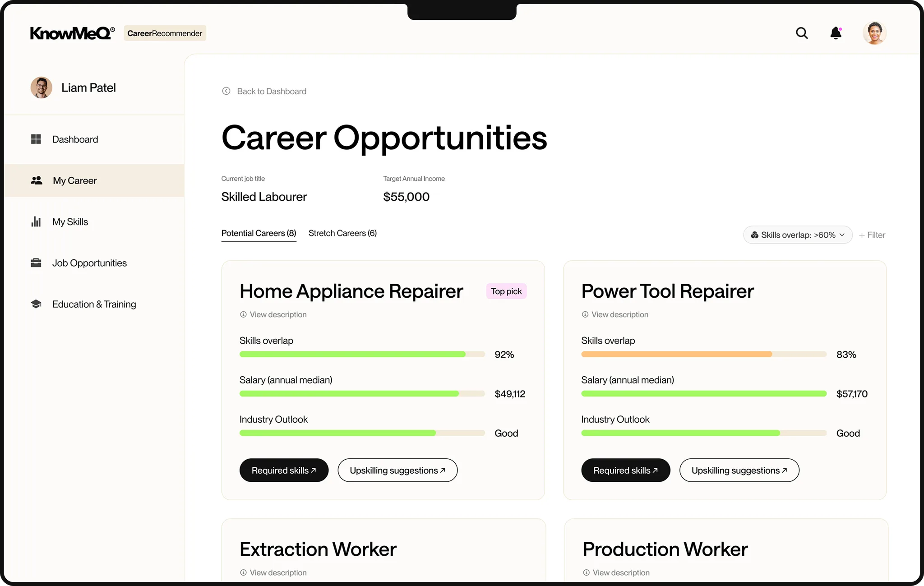Image resolution: width=924 pixels, height=586 pixels.
Task: Click info icon under Home Appliance Repairer
Action: pos(243,314)
